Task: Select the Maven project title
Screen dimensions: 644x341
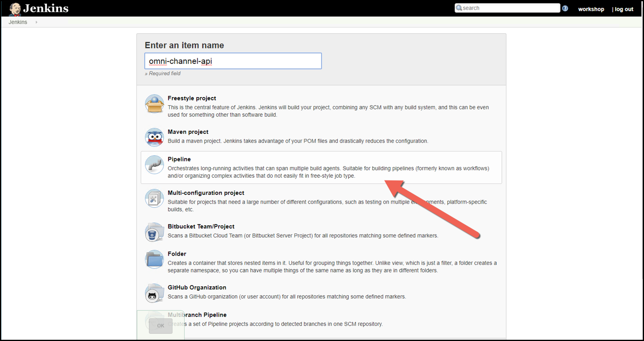Action: (x=188, y=132)
